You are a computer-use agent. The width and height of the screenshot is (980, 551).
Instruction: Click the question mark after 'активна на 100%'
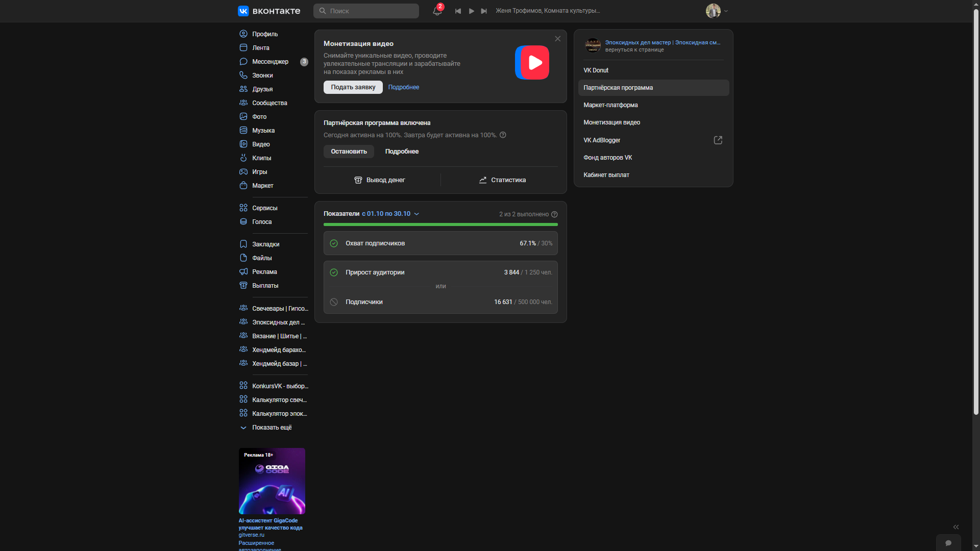[x=503, y=135]
